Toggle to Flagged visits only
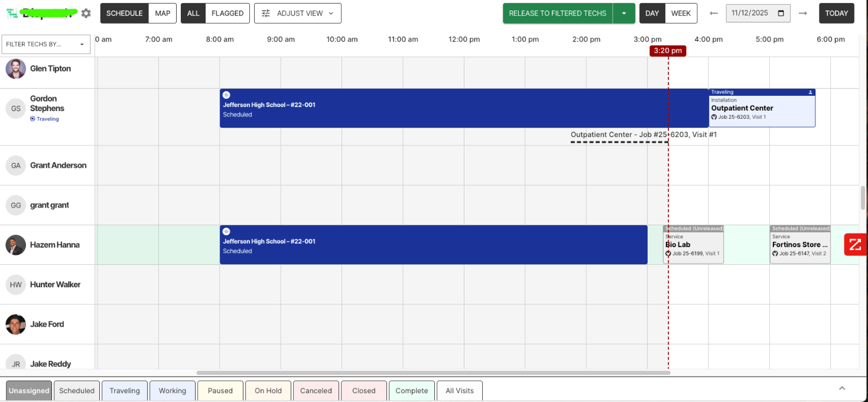The image size is (868, 402). (x=227, y=13)
